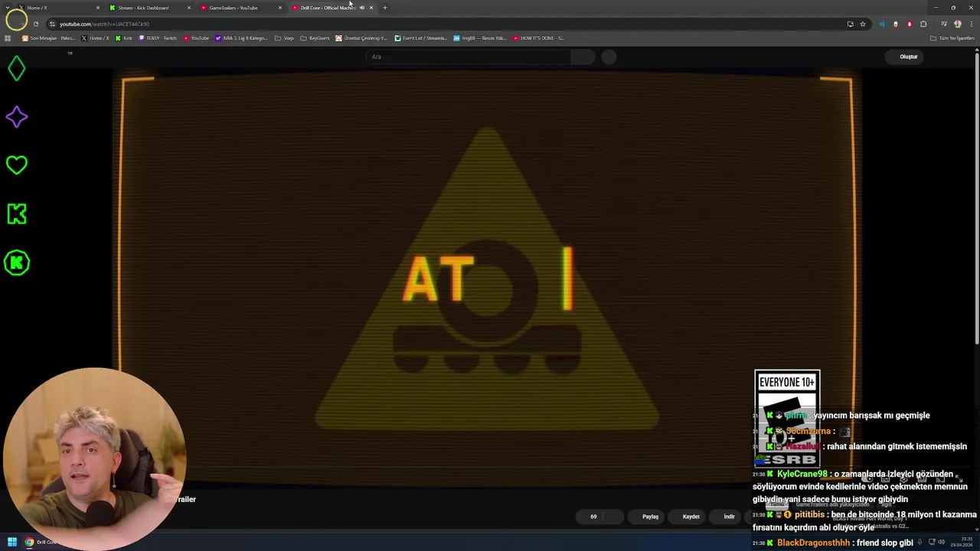Viewport: 980px width, 551px height.
Task: Open the NBA-3. Lig B Katego bookmark
Action: coord(242,37)
